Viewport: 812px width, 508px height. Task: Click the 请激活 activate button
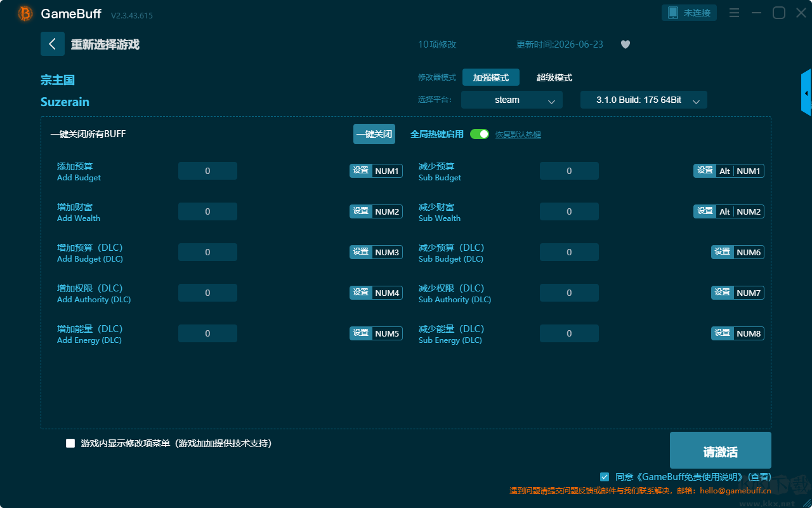pyautogui.click(x=721, y=450)
